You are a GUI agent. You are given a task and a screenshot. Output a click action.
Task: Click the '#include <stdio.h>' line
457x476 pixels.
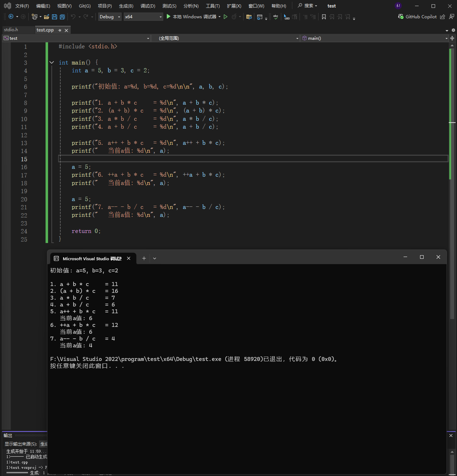(88, 47)
